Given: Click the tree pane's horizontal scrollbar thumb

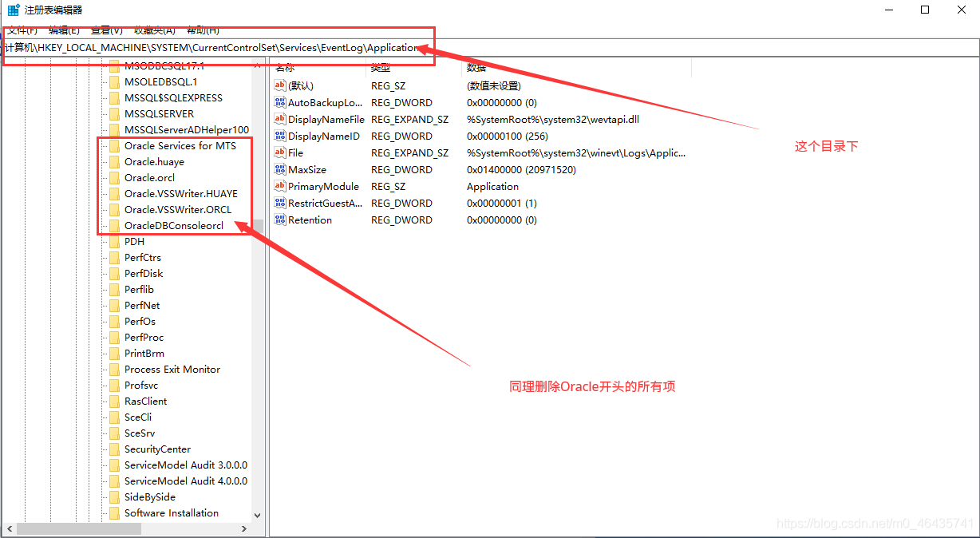Looking at the screenshot, I should pyautogui.click(x=79, y=529).
